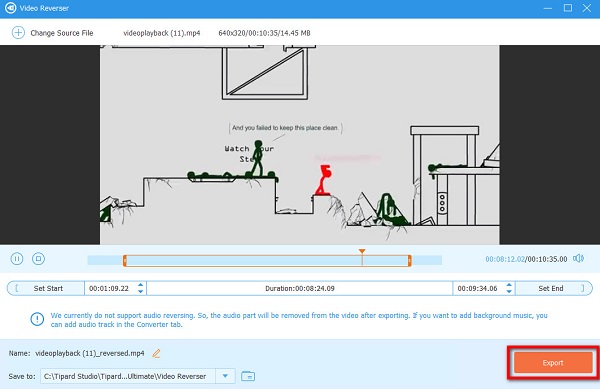The width and height of the screenshot is (600, 389).
Task: Click the orange playhead marker on timeline
Action: pos(362,251)
